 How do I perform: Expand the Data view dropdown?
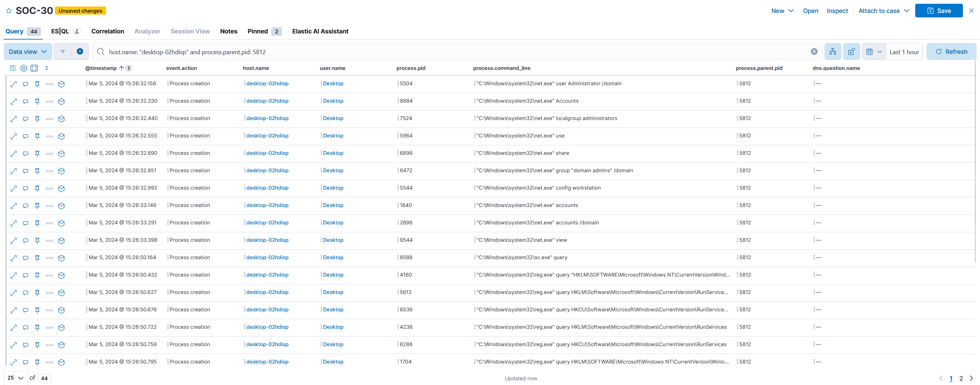(x=28, y=52)
